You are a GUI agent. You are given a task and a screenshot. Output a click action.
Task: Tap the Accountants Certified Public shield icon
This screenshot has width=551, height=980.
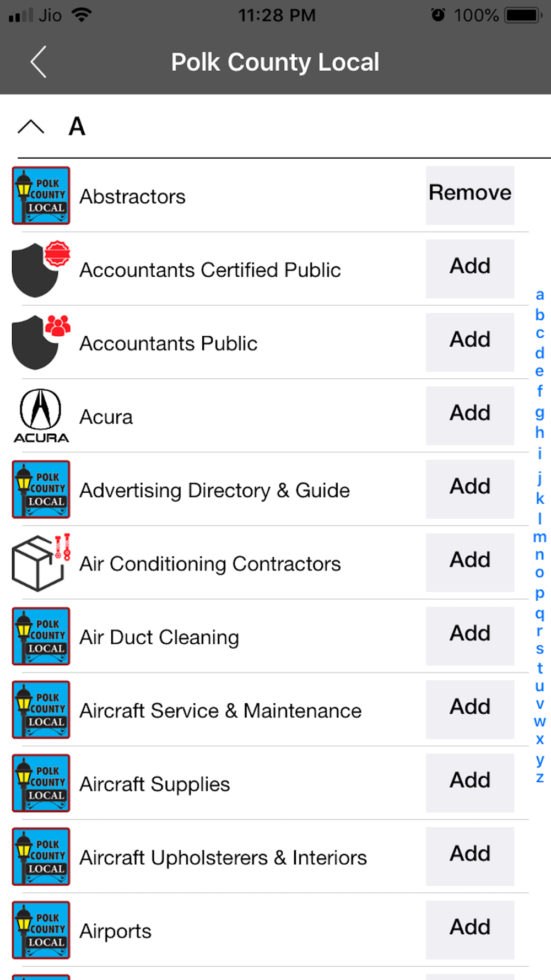41,269
